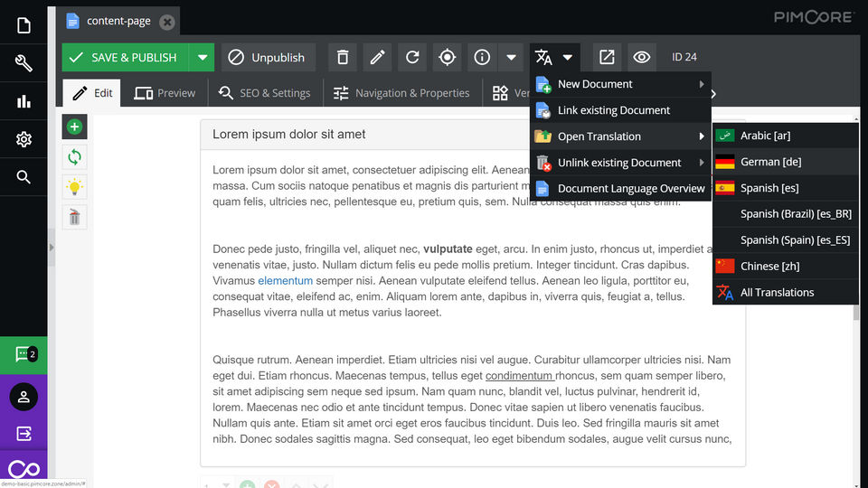Toggle preview with the eye icon
The height and width of the screenshot is (488, 868).
(642, 57)
